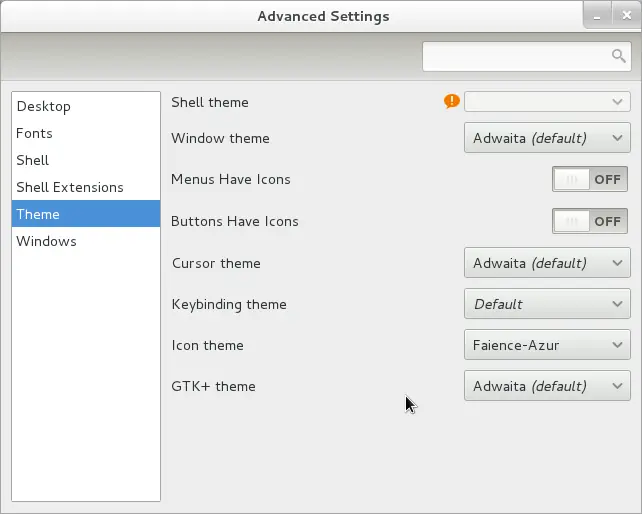
Task: Click the Advanced Settings title text
Action: 323,16
